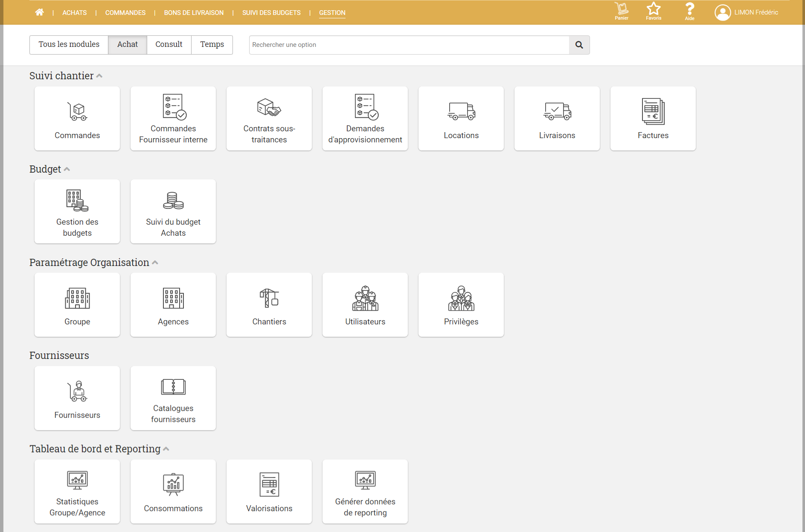The width and height of the screenshot is (805, 532).
Task: Open Statistiques Groupe/Agence chart icon
Action: tap(77, 480)
